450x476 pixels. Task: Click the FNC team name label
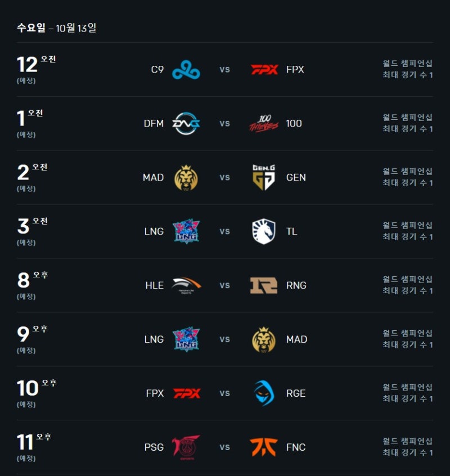pos(296,447)
